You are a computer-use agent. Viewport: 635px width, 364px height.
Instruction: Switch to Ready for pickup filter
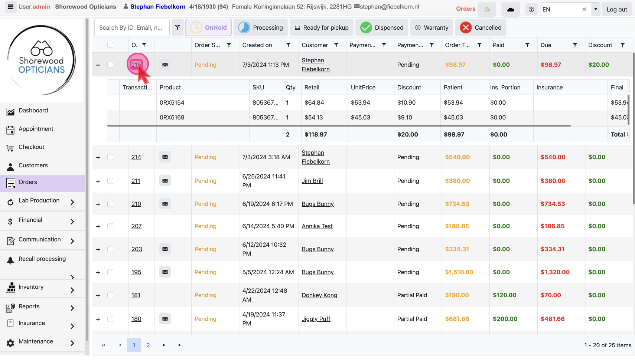pos(322,27)
